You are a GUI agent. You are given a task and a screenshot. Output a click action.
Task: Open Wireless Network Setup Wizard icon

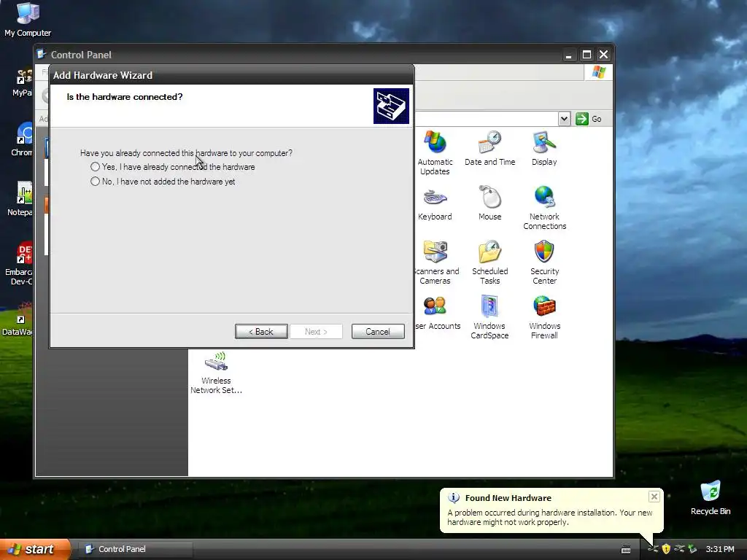pyautogui.click(x=216, y=373)
